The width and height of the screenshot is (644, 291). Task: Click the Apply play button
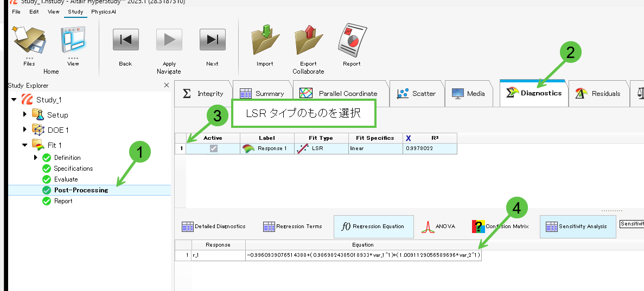point(169,40)
